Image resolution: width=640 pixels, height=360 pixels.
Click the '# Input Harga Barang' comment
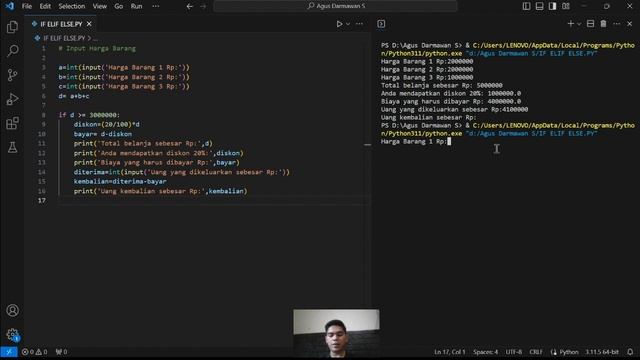tap(97, 48)
